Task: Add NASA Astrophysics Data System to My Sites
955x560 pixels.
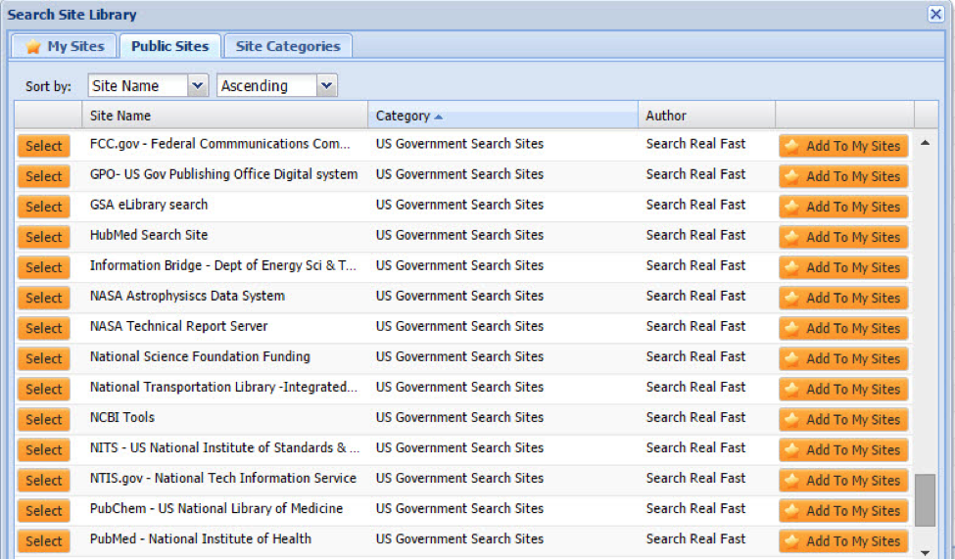Action: (843, 299)
